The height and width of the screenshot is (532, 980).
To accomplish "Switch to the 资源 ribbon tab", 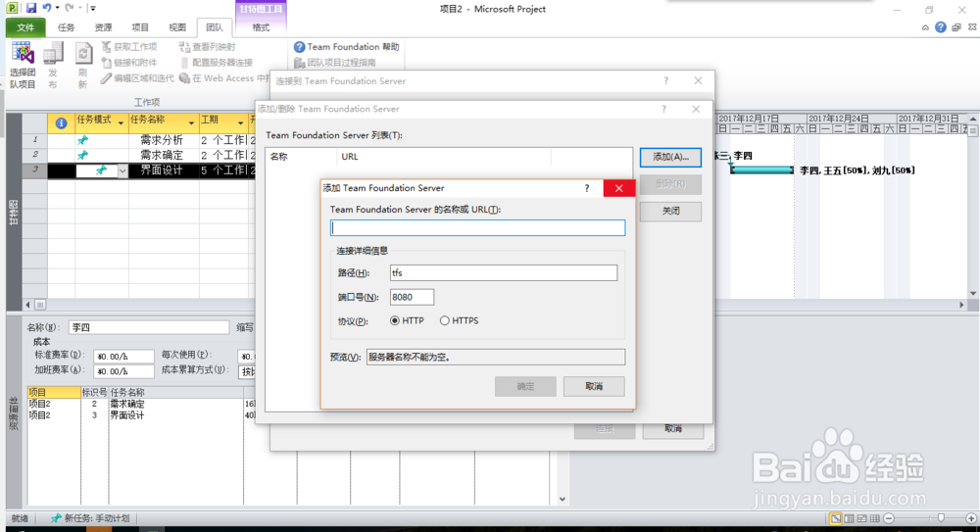I will (x=103, y=27).
